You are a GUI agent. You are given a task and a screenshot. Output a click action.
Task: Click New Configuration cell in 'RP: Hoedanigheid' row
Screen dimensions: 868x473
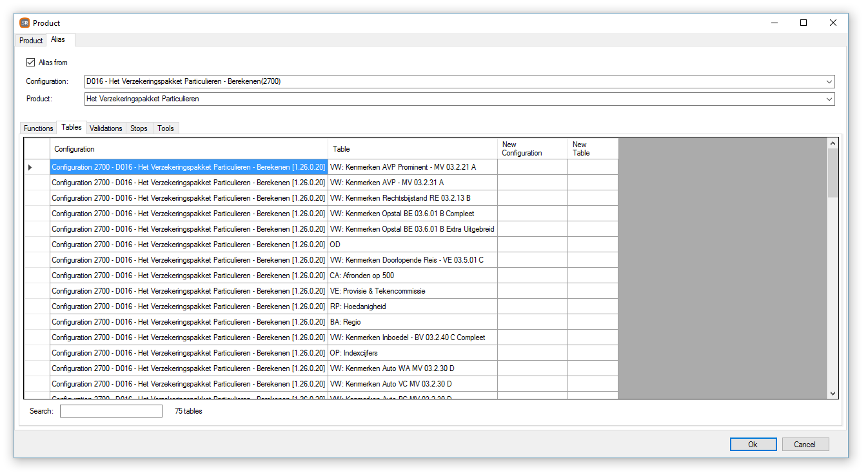pos(533,307)
